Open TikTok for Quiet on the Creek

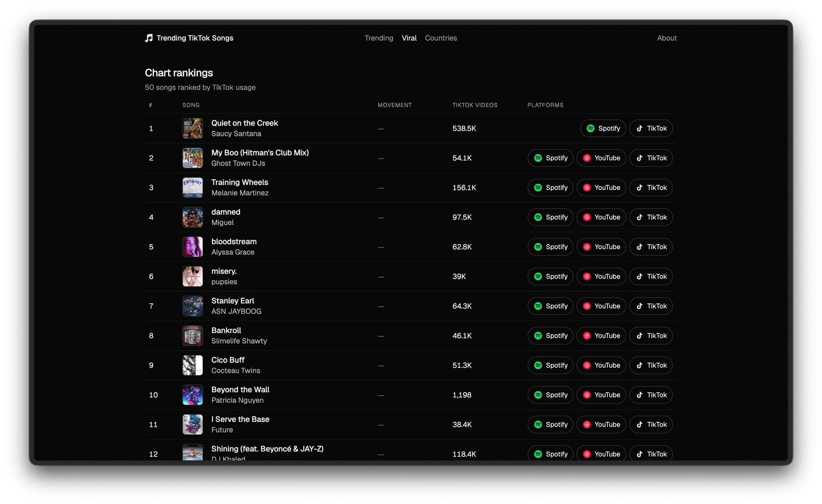click(x=651, y=128)
